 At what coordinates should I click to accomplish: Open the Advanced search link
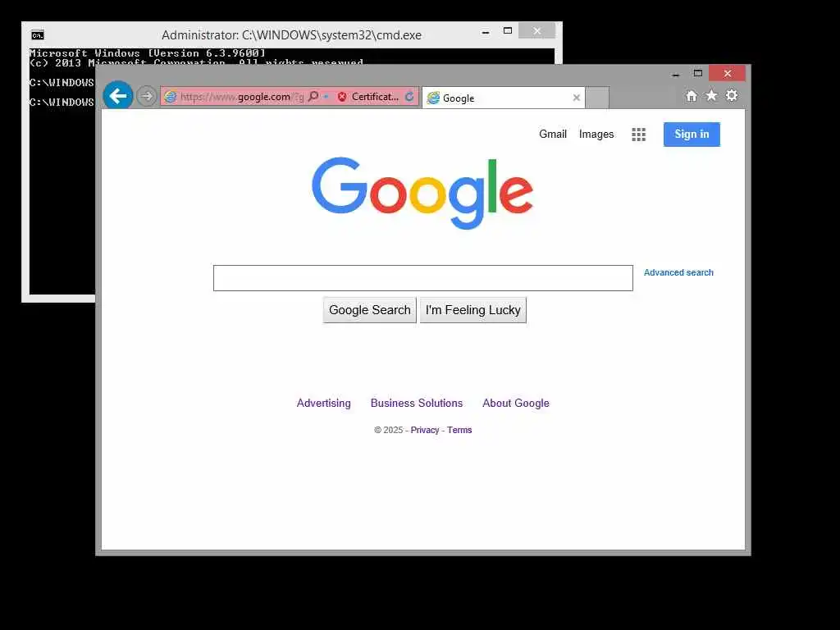click(678, 272)
